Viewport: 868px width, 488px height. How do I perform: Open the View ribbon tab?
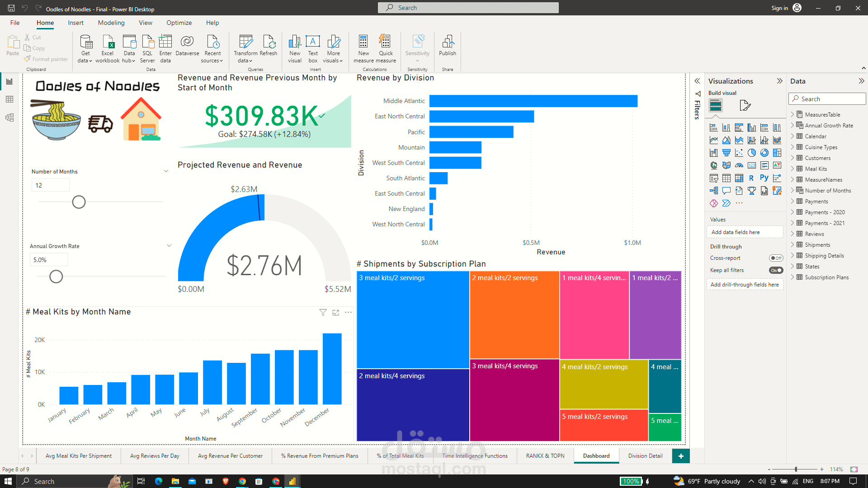[x=146, y=23]
